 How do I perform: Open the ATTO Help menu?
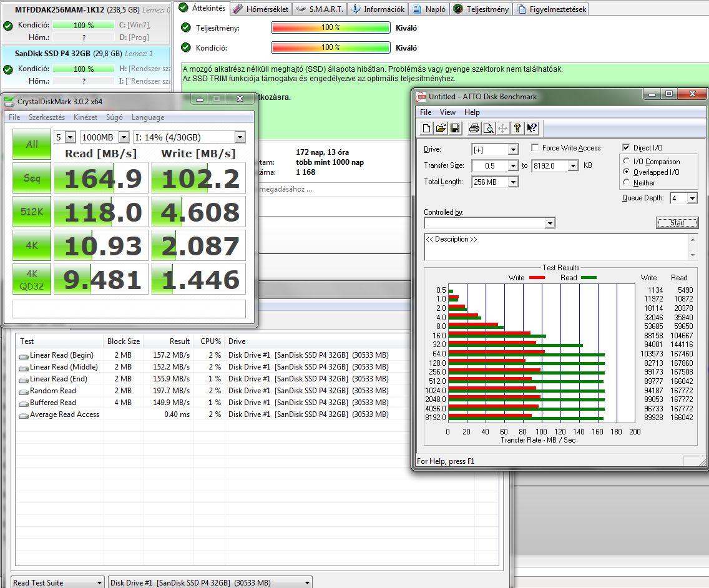click(x=472, y=112)
